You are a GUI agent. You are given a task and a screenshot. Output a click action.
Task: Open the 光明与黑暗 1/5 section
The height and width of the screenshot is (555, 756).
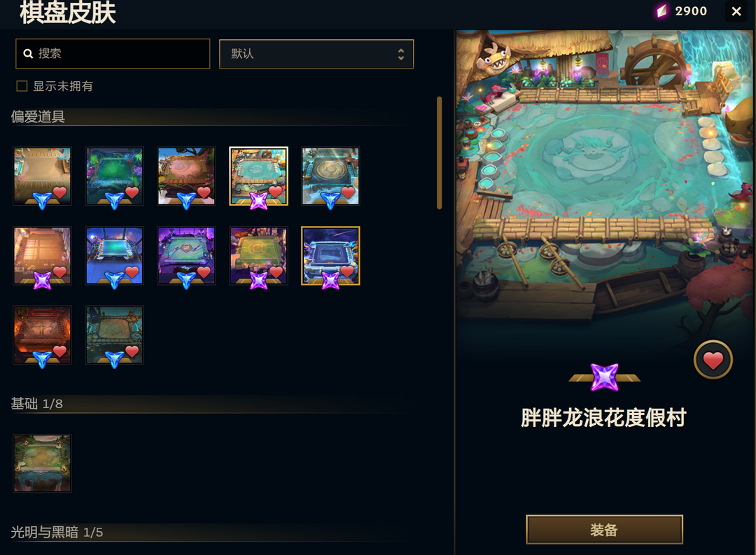[x=57, y=533]
